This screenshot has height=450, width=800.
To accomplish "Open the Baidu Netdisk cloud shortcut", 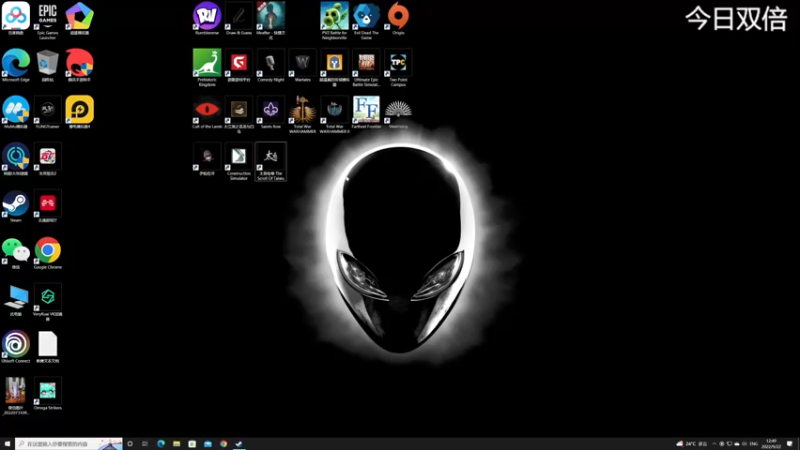I will point(16,18).
